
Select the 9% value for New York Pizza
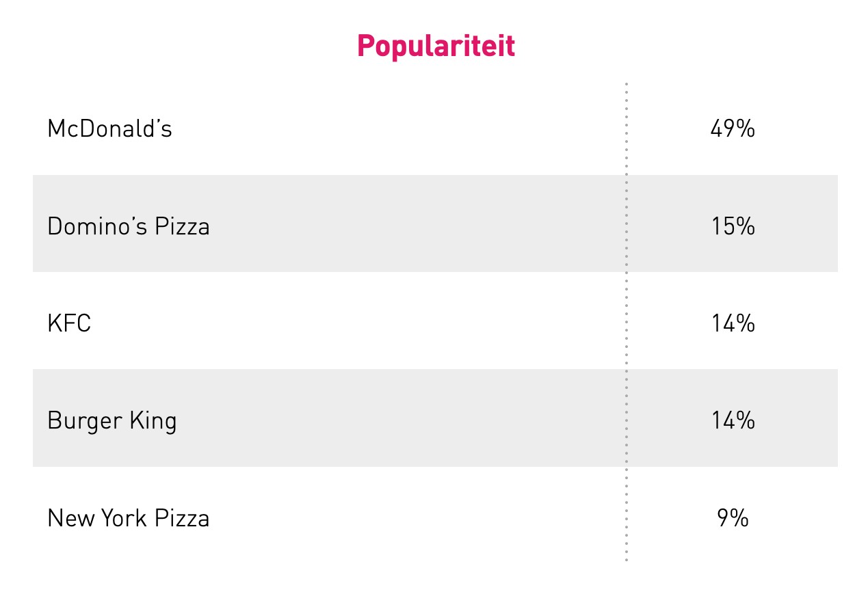tap(733, 518)
